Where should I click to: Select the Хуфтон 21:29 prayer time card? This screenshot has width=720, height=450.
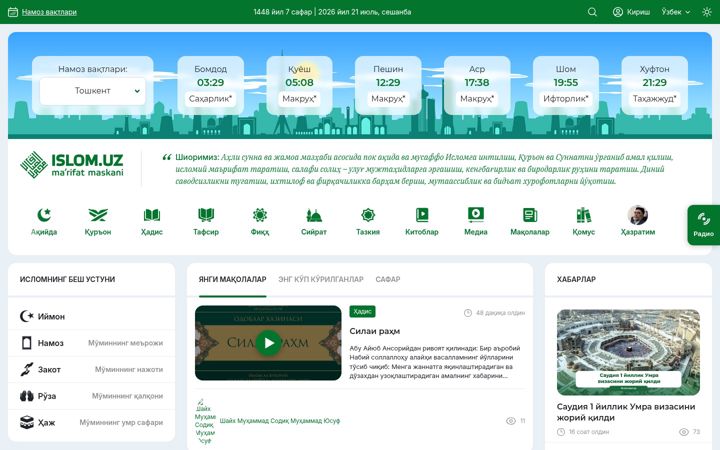(x=654, y=85)
